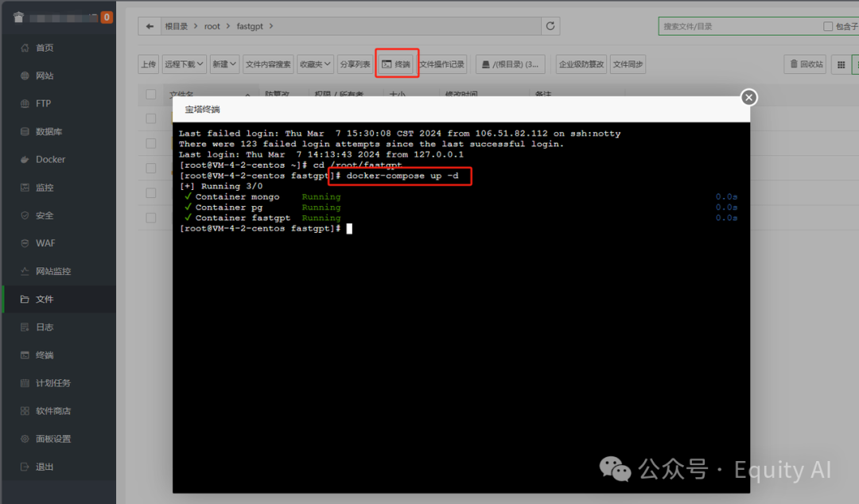Click fastgpt in the breadcrumb path

(x=250, y=26)
